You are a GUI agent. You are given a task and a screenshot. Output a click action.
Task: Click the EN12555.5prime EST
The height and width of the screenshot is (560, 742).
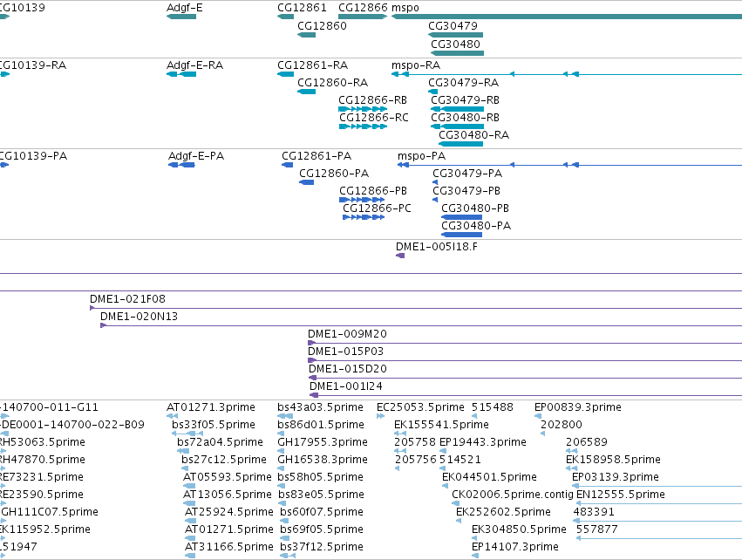(x=659, y=504)
